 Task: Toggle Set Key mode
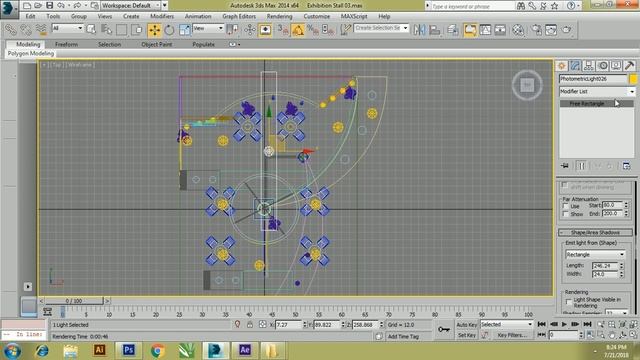[467, 335]
